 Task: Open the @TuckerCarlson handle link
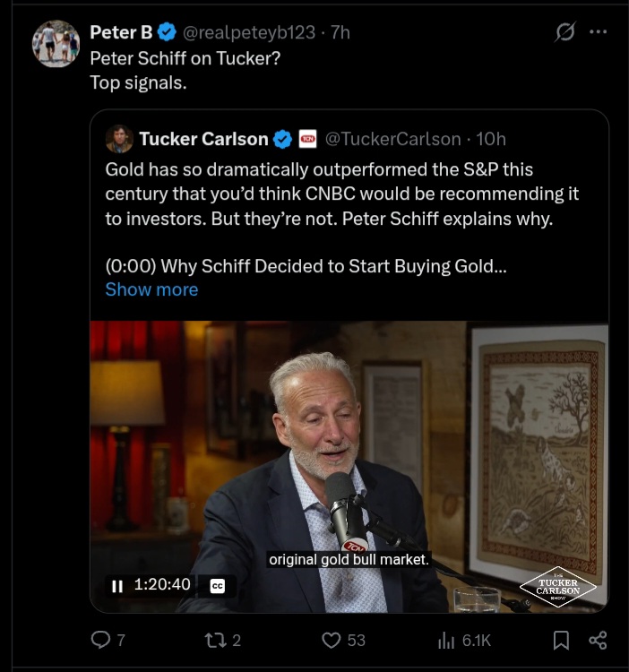[392, 139]
